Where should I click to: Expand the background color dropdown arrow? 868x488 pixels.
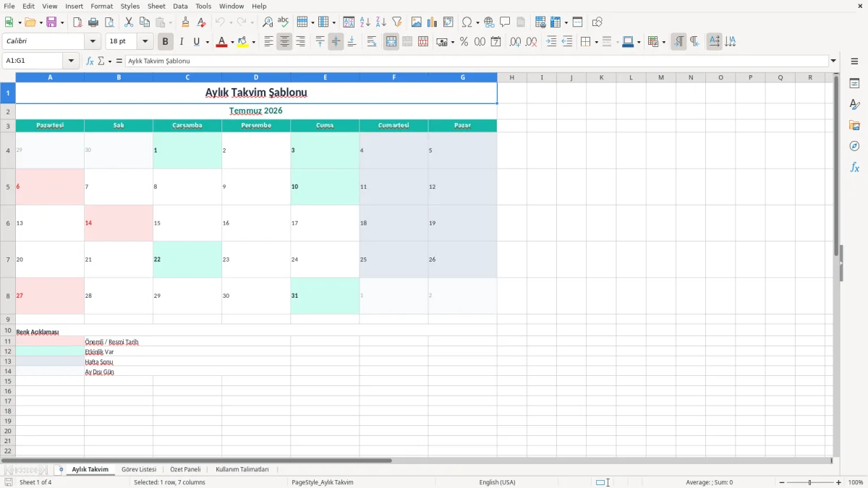tap(253, 42)
